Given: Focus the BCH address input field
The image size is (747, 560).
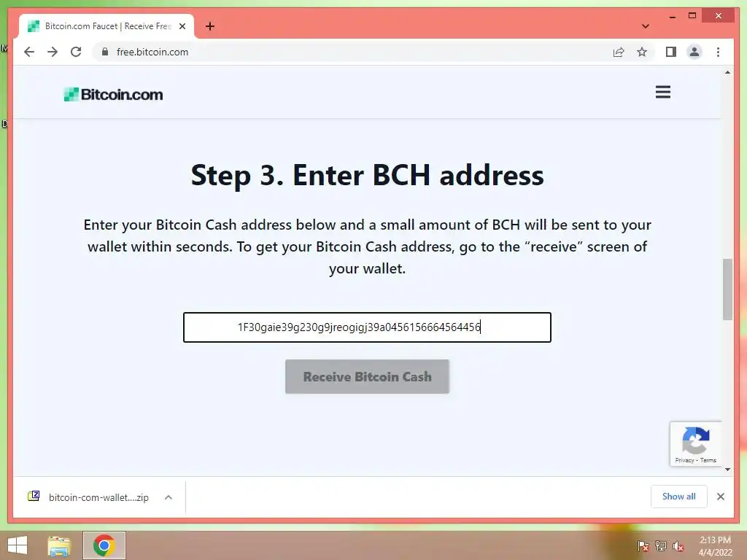Looking at the screenshot, I should point(367,327).
